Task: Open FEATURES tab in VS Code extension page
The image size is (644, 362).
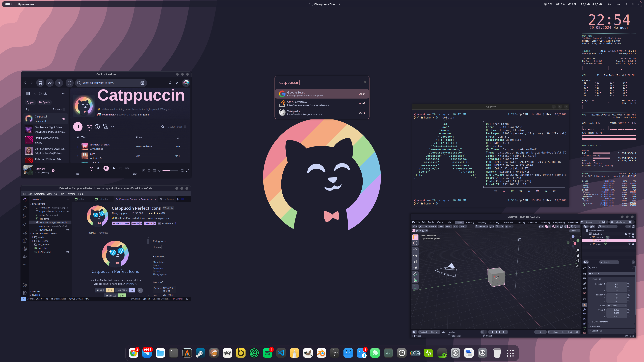Action: coord(103,233)
